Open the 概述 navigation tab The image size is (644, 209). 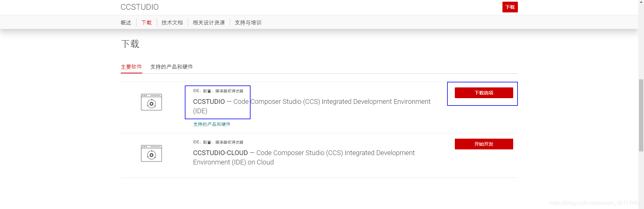click(x=126, y=22)
